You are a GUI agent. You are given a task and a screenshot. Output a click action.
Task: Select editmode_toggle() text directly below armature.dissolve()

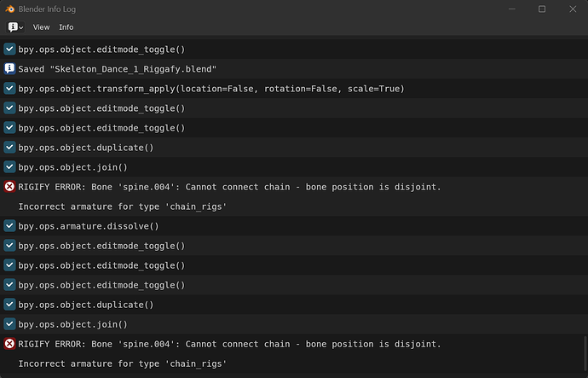[x=101, y=246]
